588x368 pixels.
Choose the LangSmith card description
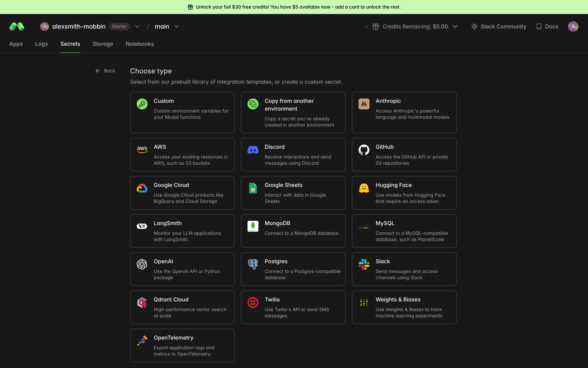(187, 236)
